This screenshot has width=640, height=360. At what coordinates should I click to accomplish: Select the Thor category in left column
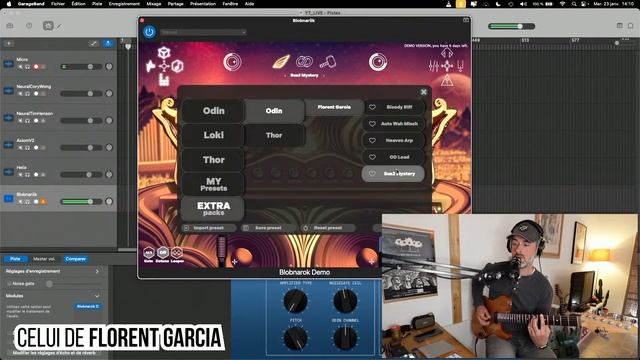point(213,160)
